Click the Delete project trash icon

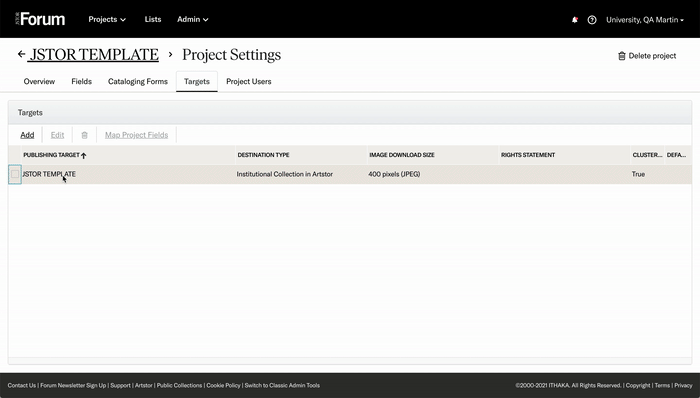[621, 56]
